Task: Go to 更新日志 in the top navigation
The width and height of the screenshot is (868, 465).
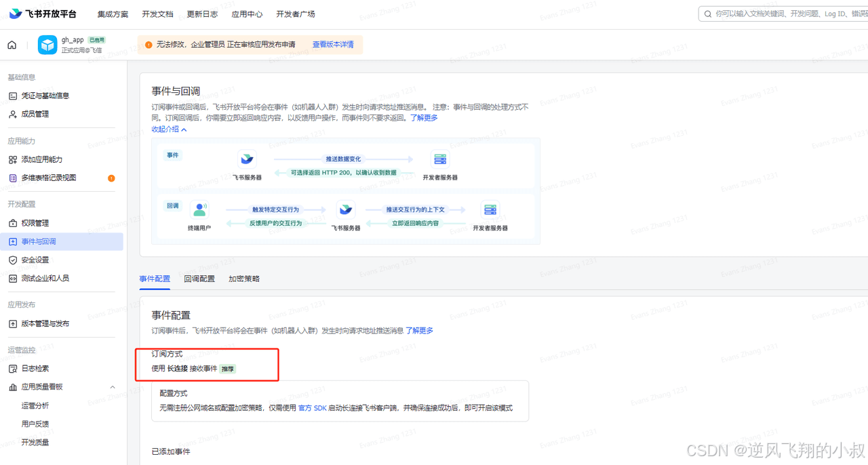Action: pos(202,14)
